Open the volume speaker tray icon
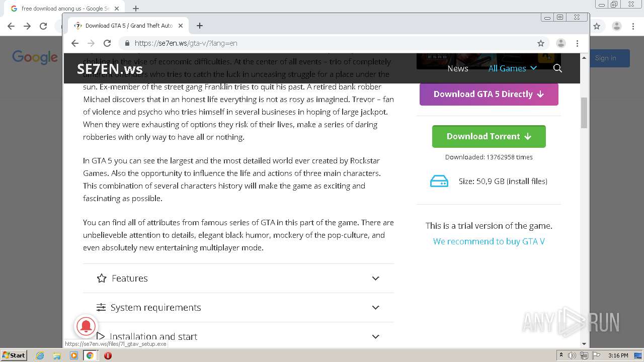This screenshot has height=362, width=644. (x=572, y=355)
